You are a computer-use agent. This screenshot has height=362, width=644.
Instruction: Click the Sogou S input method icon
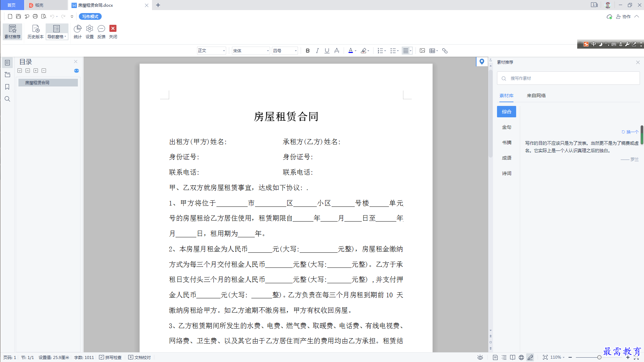[x=586, y=44]
